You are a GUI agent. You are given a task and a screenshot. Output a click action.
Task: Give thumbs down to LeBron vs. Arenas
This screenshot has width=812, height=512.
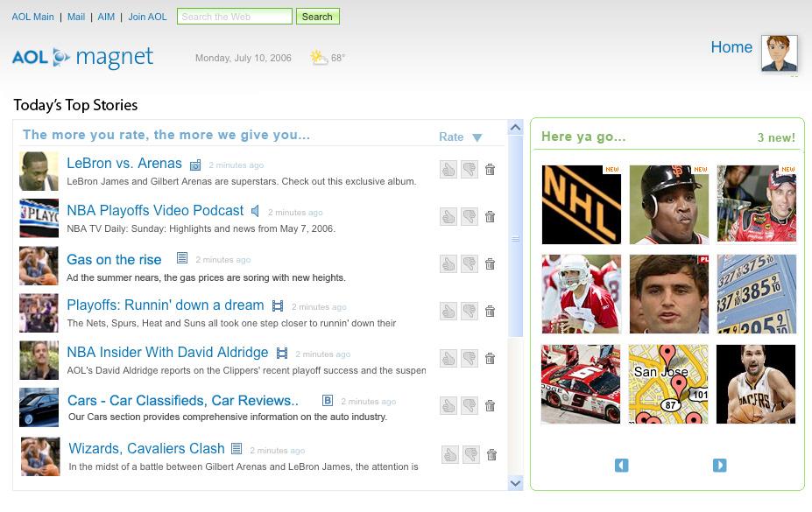click(x=470, y=169)
